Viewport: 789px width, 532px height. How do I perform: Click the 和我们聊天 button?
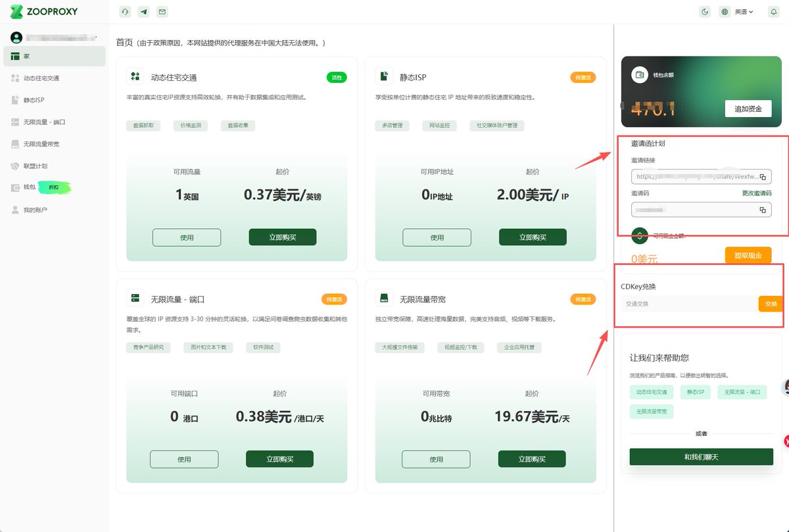(x=701, y=457)
